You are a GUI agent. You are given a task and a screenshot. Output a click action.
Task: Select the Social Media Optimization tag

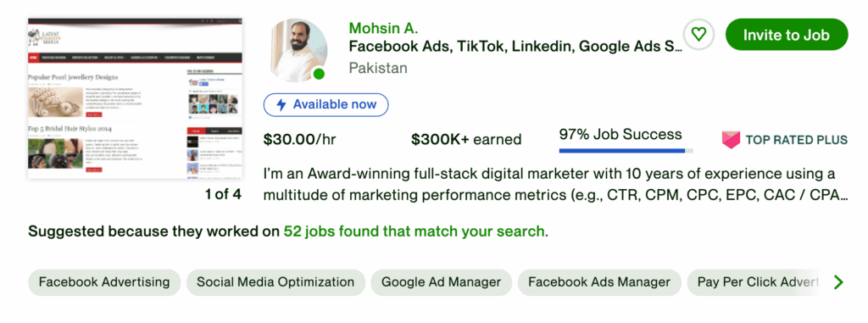275,282
